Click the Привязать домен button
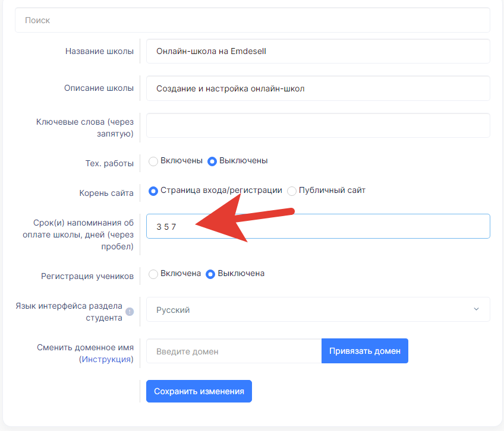504x431 pixels. (x=365, y=351)
